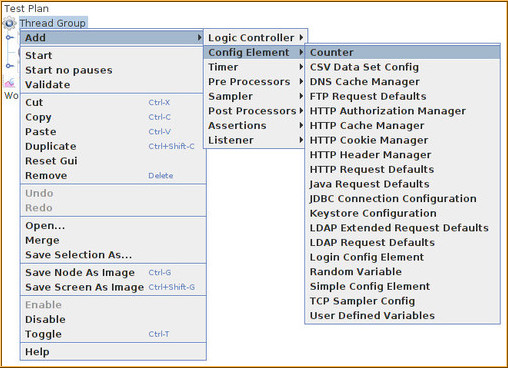508x368 pixels.
Task: Click Duplicate menu entry
Action: pos(113,146)
